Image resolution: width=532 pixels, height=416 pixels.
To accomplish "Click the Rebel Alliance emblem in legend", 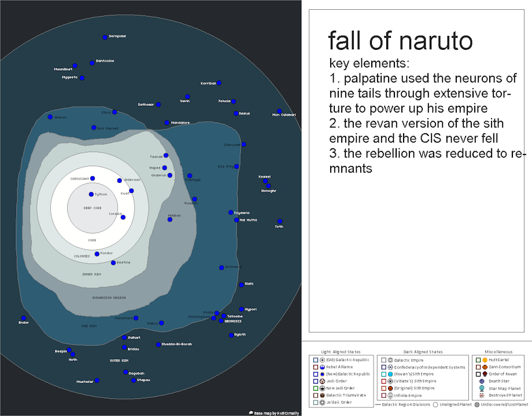I will [322, 367].
